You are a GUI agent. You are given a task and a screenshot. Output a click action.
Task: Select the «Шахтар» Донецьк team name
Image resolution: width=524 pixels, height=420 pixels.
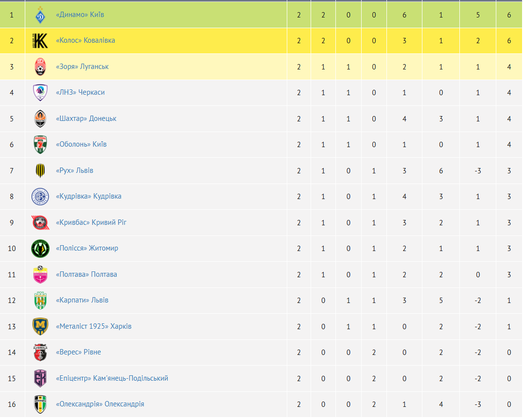click(86, 118)
